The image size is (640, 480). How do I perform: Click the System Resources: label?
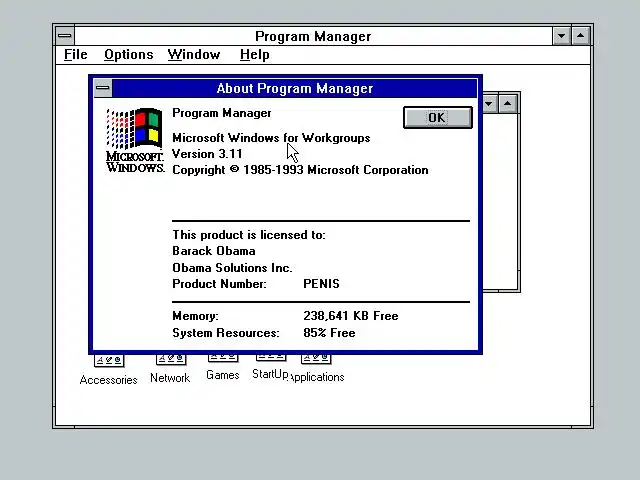pyautogui.click(x=226, y=333)
